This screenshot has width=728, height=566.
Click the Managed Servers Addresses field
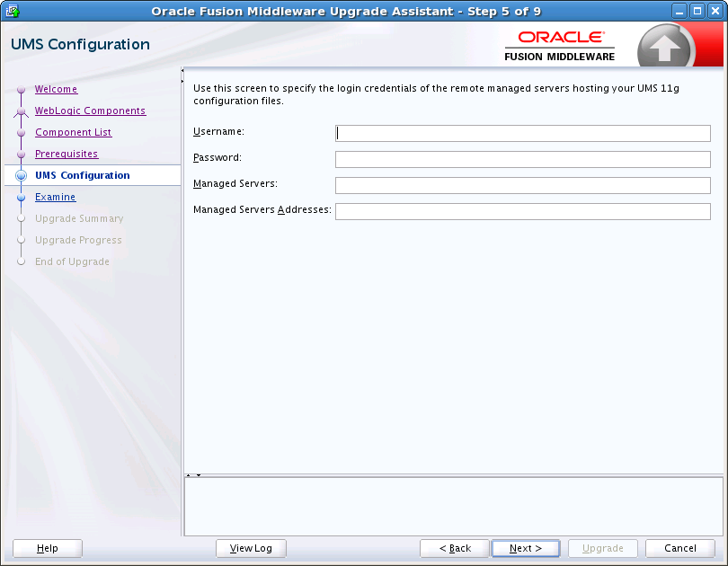523,211
